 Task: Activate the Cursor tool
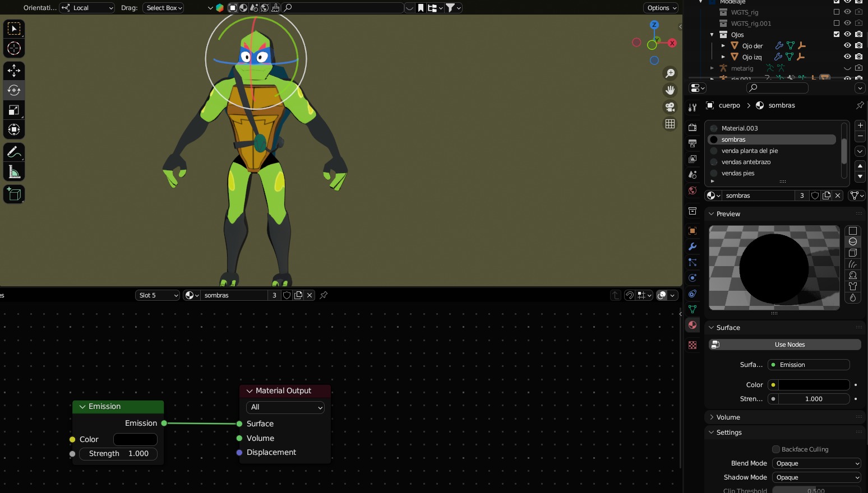tap(14, 49)
